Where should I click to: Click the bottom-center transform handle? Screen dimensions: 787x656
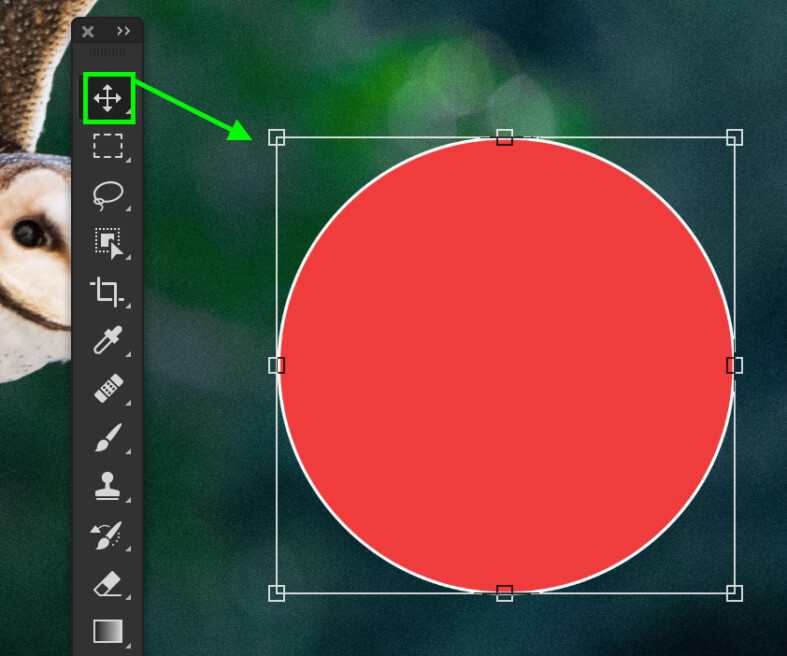[x=505, y=593]
